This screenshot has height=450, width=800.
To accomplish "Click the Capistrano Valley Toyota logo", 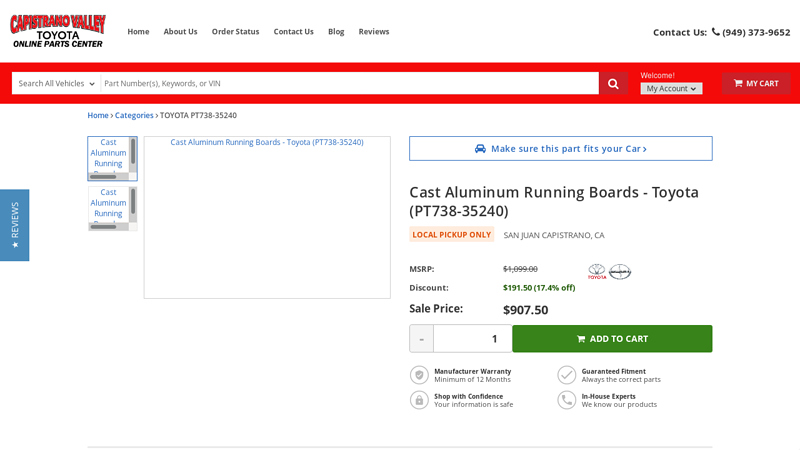I will 58,31.
